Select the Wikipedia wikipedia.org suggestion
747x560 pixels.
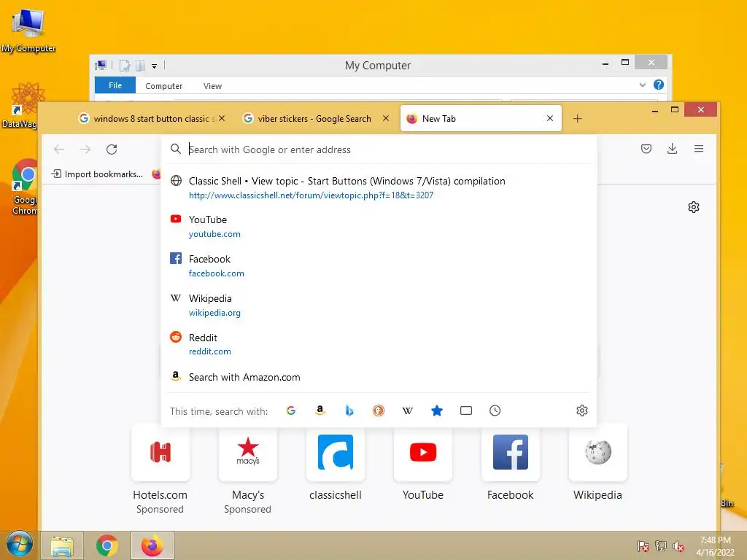(x=379, y=306)
